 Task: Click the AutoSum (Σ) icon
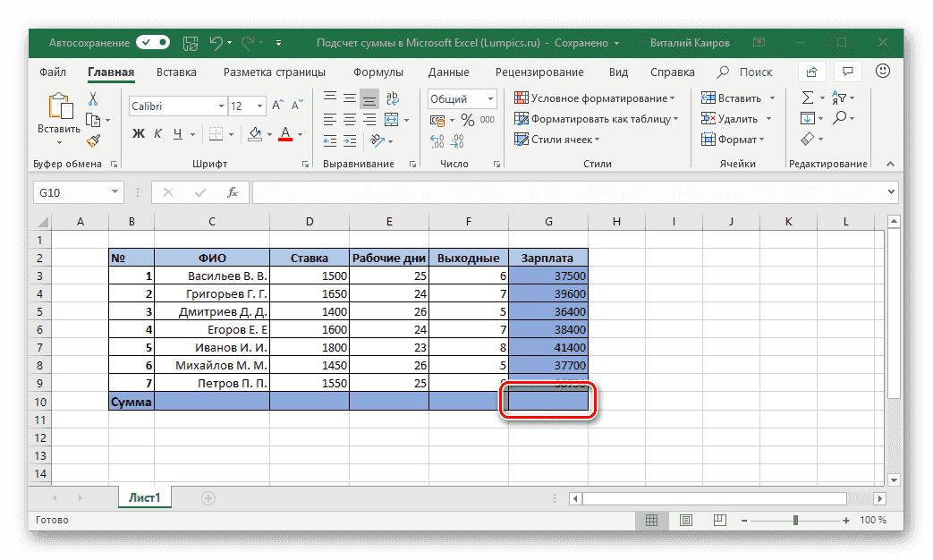[808, 97]
